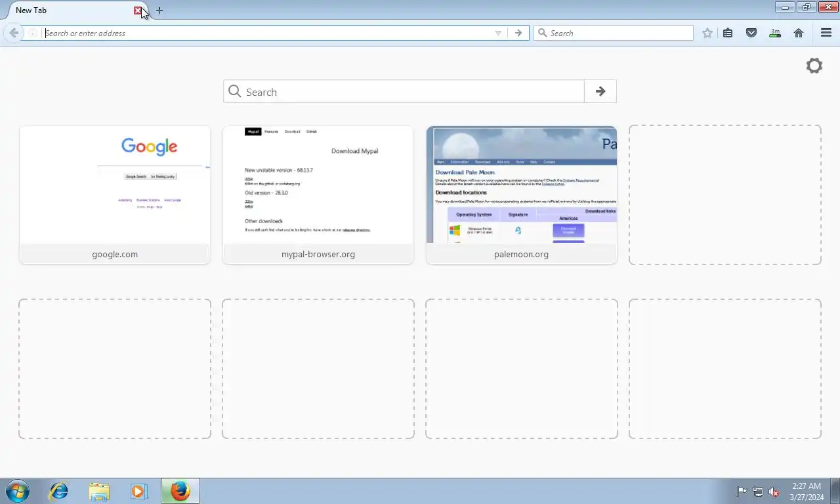Screen dimensions: 840x504
Task: Click the '3m' add-on toolbar icon
Action: click(x=775, y=33)
